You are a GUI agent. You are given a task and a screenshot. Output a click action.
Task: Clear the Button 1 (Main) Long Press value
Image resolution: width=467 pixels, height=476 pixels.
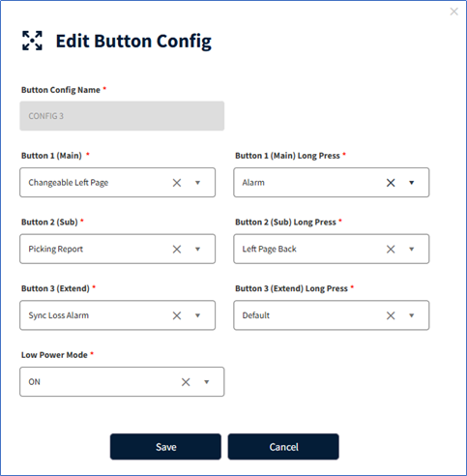pyautogui.click(x=391, y=183)
